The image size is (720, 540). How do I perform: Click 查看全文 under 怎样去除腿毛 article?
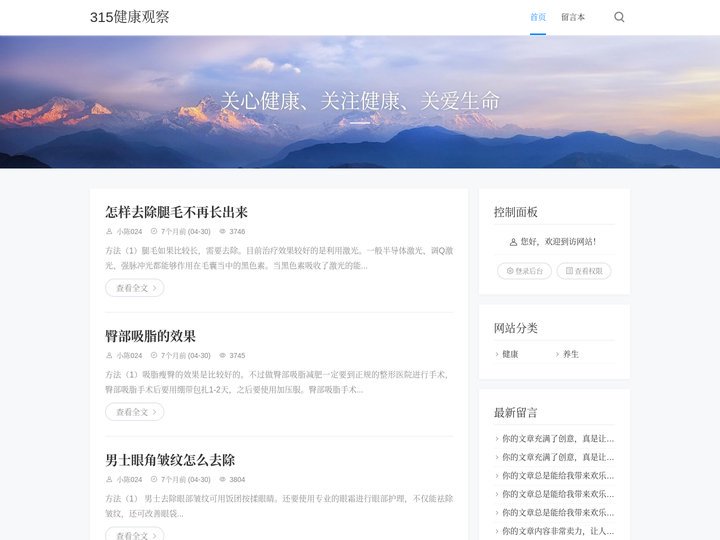point(135,288)
